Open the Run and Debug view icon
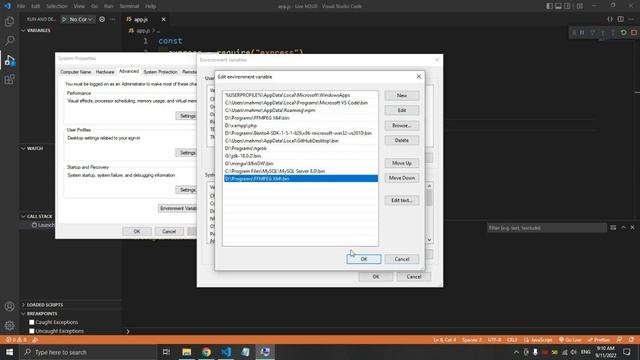640x360 pixels. point(9,60)
